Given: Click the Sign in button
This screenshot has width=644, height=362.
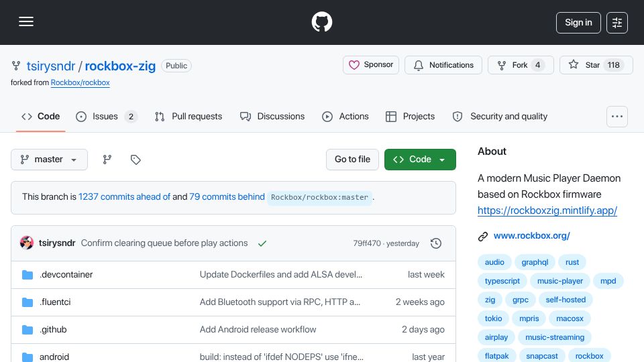Looking at the screenshot, I should [x=578, y=23].
